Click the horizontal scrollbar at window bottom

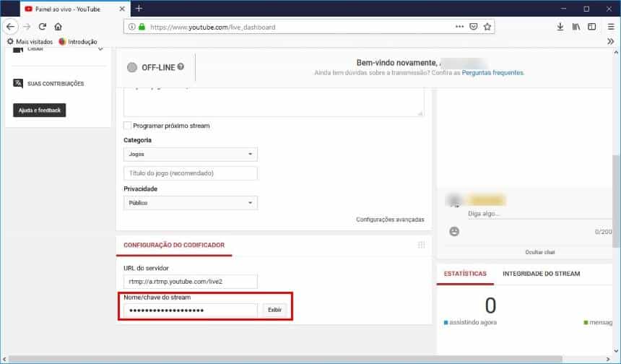(285, 359)
